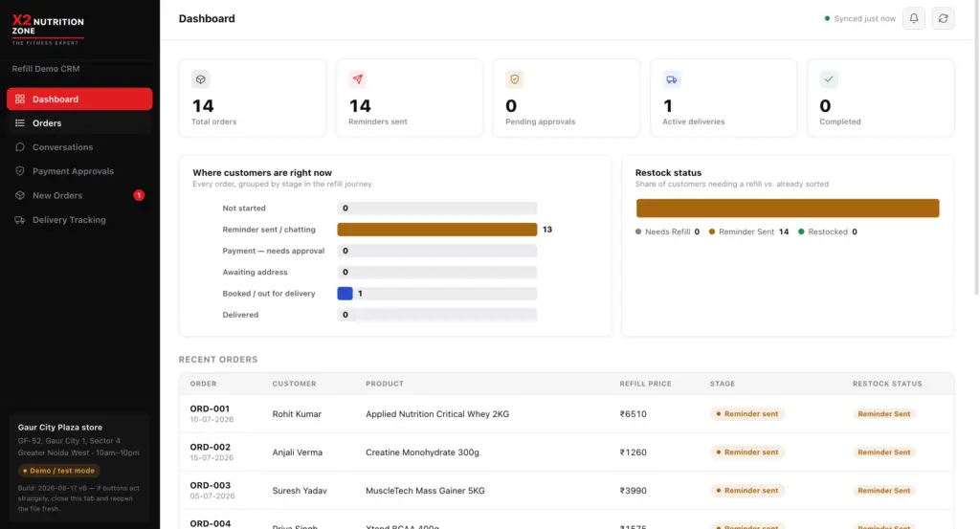The height and width of the screenshot is (529, 980).
Task: Click the Payment Approvals shield icon
Action: (20, 171)
